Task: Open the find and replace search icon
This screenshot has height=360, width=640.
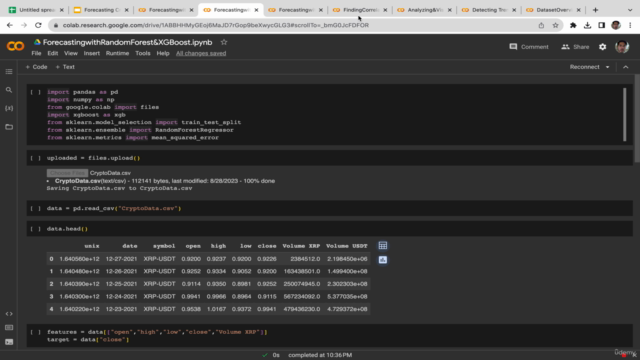Action: (x=9, y=90)
